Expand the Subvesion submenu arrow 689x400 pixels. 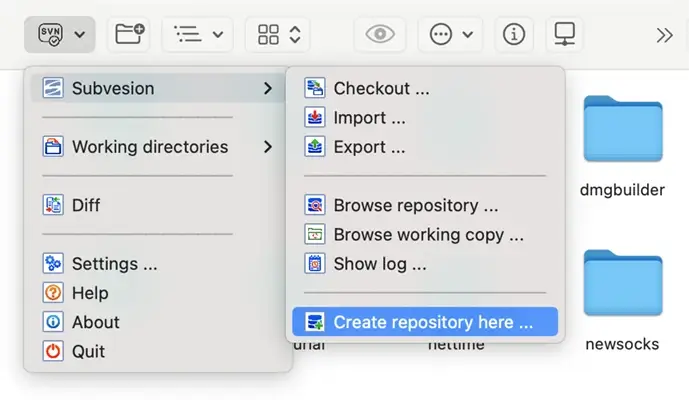268,88
